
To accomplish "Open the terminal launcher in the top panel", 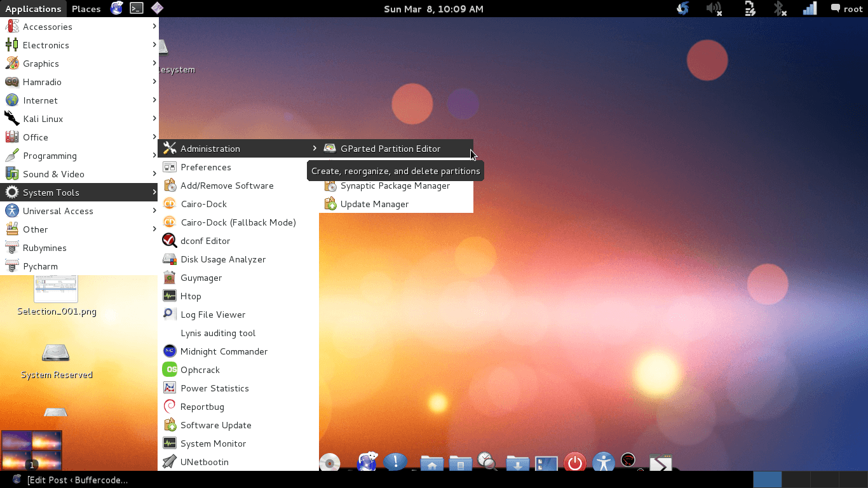I will 137,8.
